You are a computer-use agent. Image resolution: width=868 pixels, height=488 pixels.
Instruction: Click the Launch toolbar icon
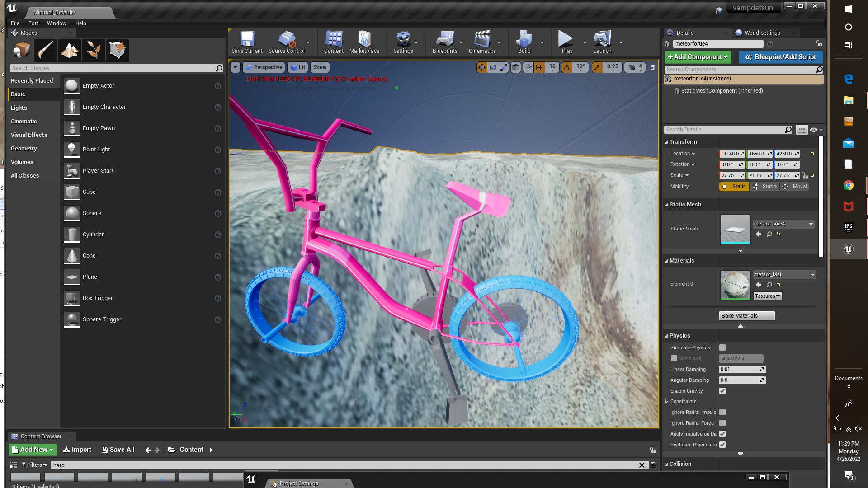coord(602,42)
